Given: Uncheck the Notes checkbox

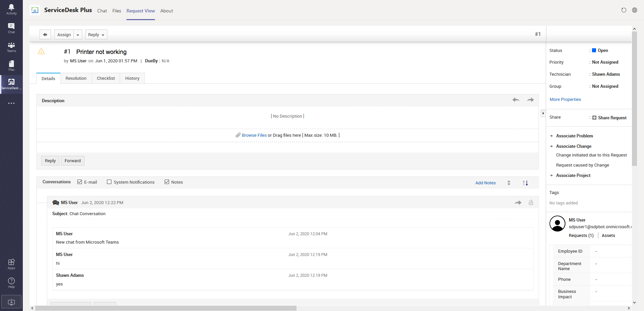Looking at the screenshot, I should [167, 182].
